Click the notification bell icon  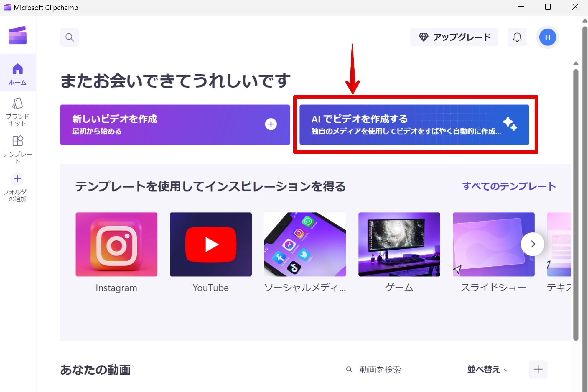click(x=517, y=37)
